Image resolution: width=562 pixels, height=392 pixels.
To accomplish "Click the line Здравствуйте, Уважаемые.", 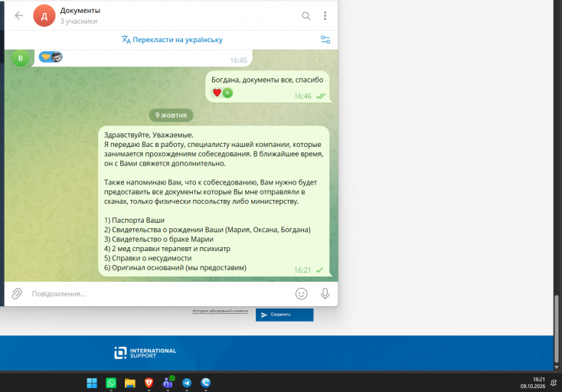I will tap(149, 135).
